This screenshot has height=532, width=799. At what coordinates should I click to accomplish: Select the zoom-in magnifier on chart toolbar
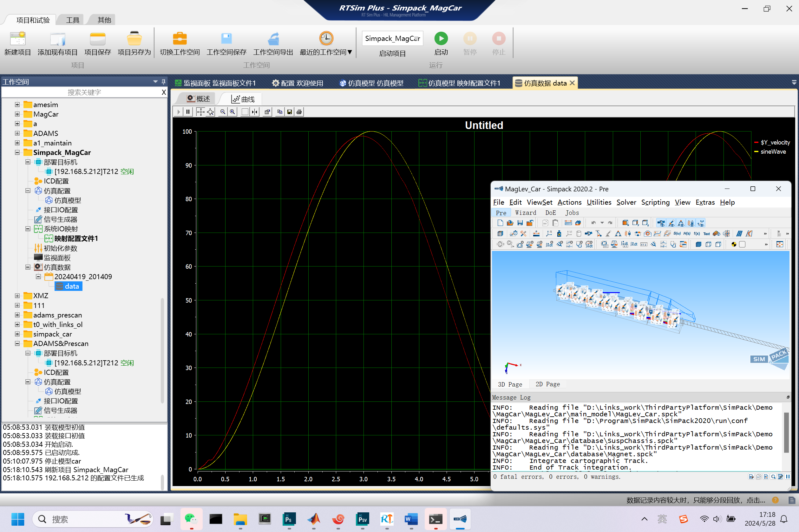click(x=232, y=112)
